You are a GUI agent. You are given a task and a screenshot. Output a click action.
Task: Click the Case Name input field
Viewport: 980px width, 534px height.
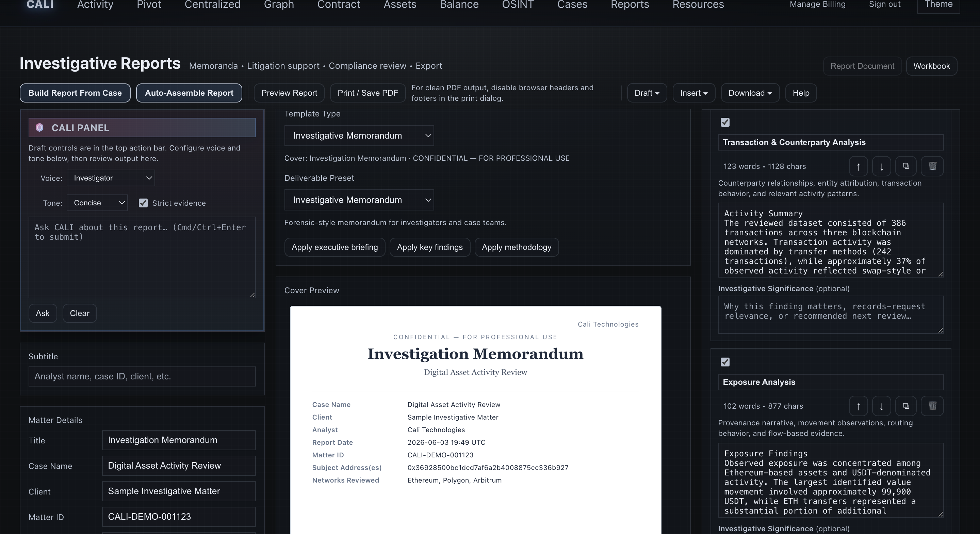tap(179, 466)
